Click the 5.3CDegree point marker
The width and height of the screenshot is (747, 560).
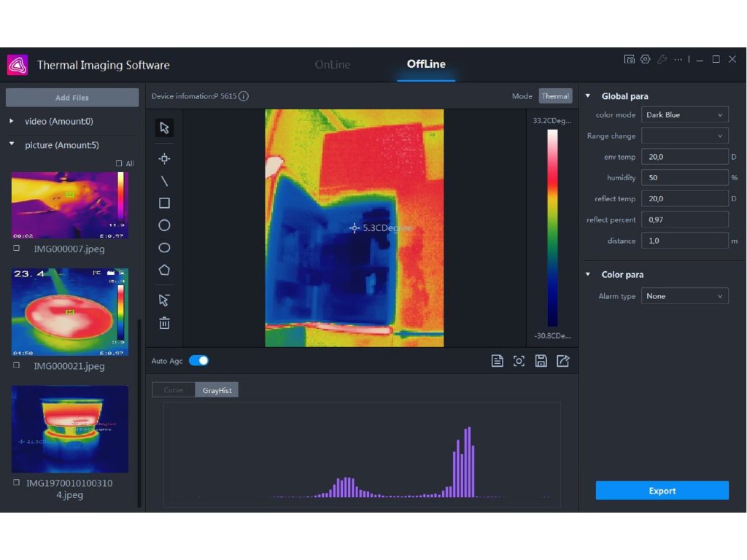pyautogui.click(x=354, y=228)
